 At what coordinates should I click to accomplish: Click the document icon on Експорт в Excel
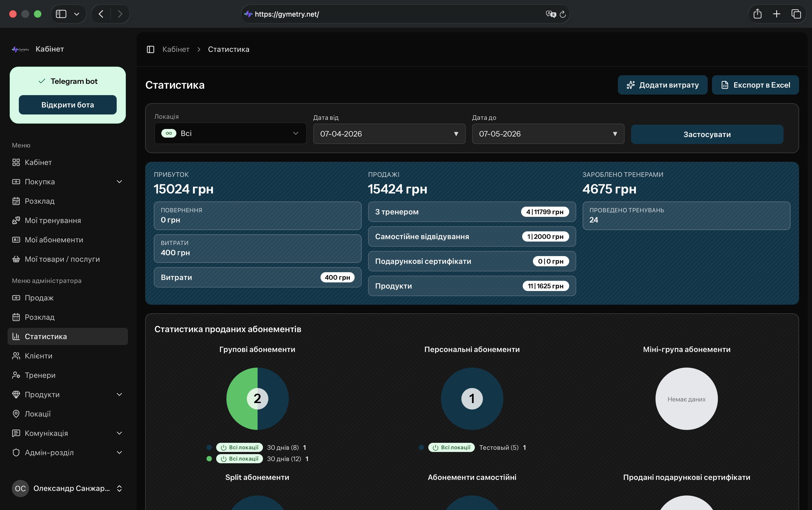725,85
